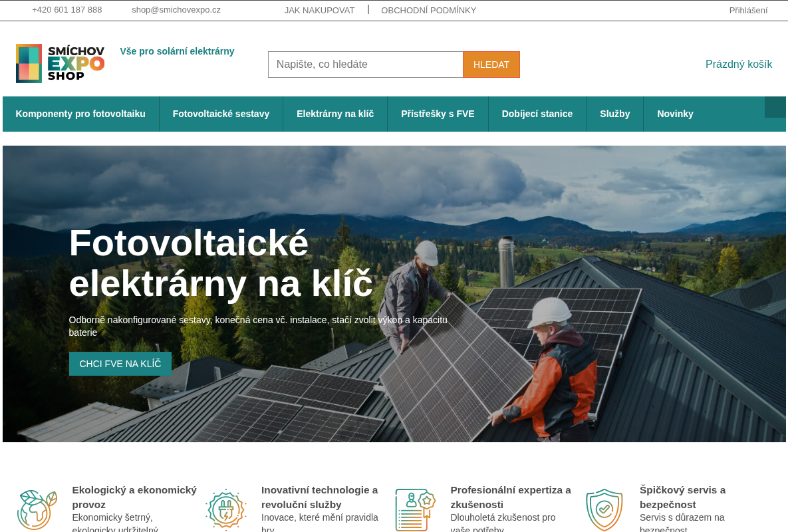798x532 pixels.
Task: Click the tagline Vše pro solární elektrárny
Action: pyautogui.click(x=177, y=51)
